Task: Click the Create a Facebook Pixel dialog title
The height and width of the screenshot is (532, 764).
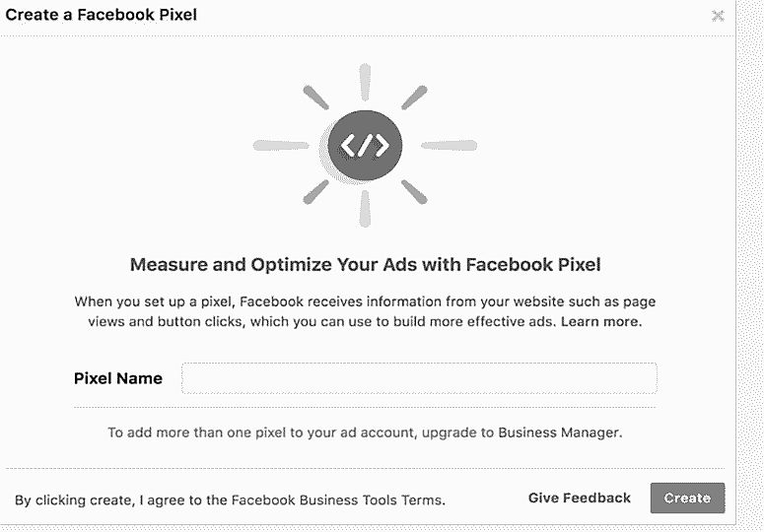Action: click(101, 15)
